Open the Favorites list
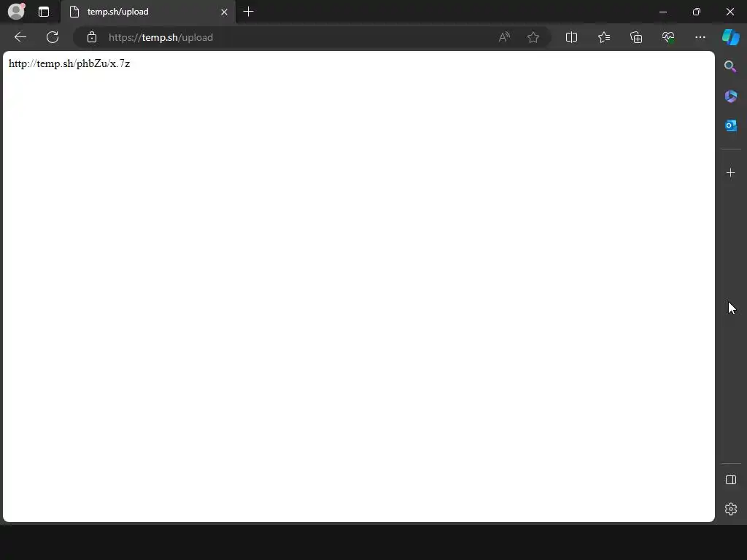 (x=603, y=37)
